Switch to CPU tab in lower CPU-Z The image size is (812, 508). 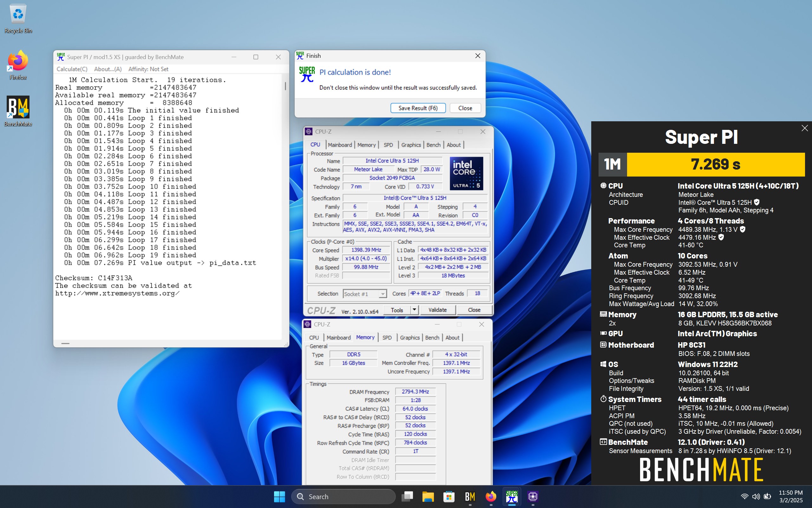(314, 338)
